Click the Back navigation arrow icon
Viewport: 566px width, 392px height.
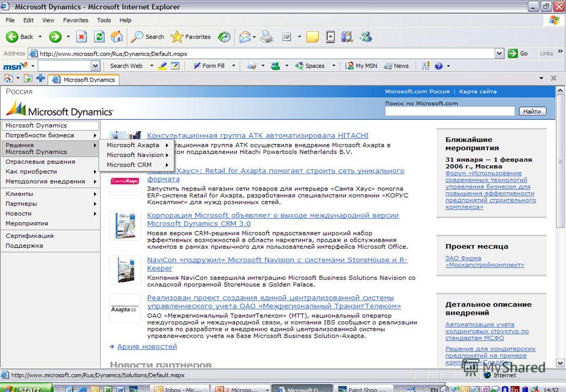tap(12, 36)
